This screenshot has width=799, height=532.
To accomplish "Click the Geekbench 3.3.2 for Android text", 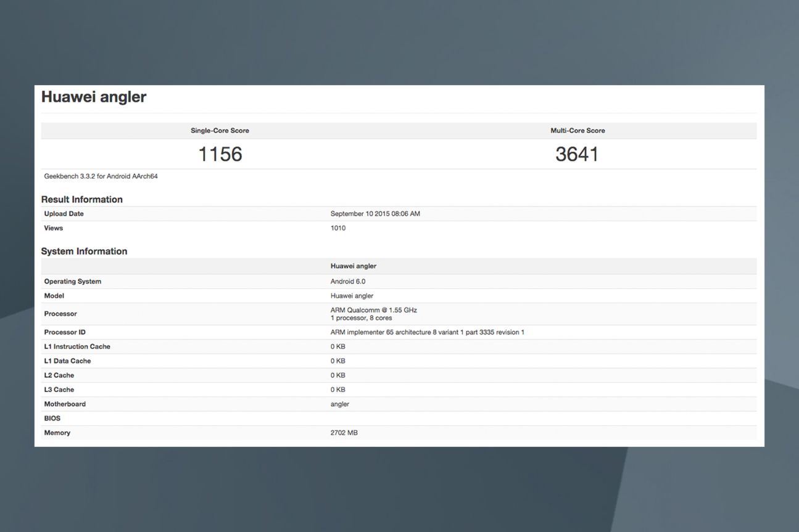I will tap(101, 176).
